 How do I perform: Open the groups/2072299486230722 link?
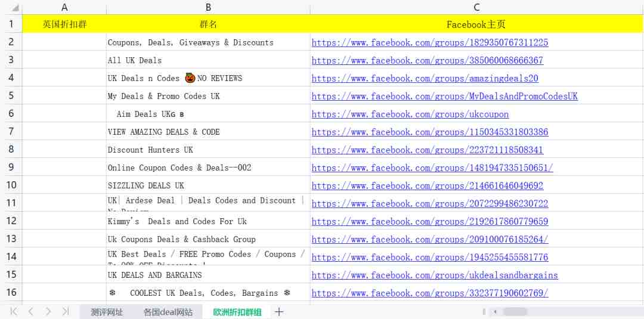[x=430, y=204]
